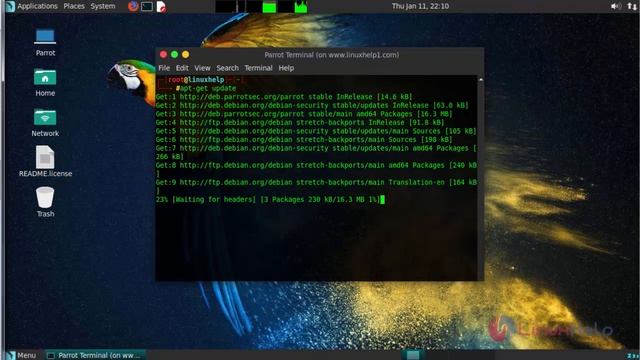Open the terminal Edit menu
640x360 pixels.
click(182, 68)
